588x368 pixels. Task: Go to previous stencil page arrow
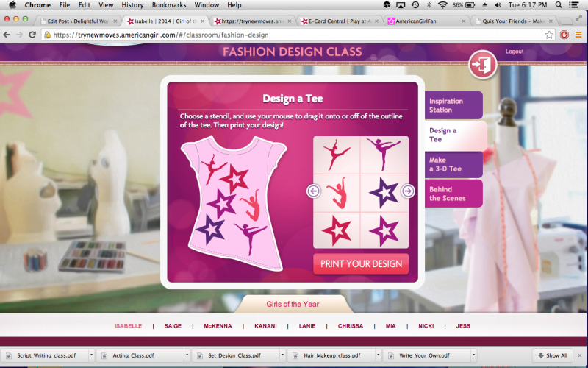314,191
